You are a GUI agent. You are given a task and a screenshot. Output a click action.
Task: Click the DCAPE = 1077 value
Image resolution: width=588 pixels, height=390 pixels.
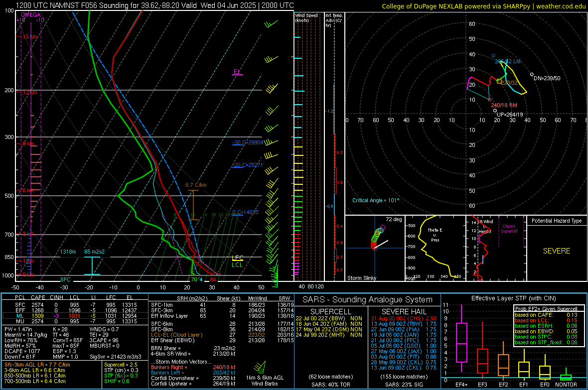click(x=22, y=351)
